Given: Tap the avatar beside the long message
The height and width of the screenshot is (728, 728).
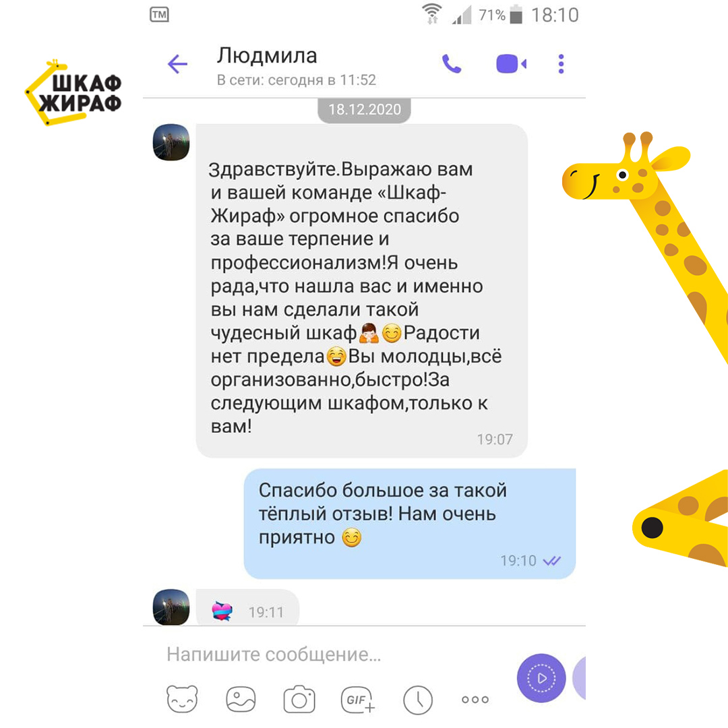Looking at the screenshot, I should (x=171, y=142).
